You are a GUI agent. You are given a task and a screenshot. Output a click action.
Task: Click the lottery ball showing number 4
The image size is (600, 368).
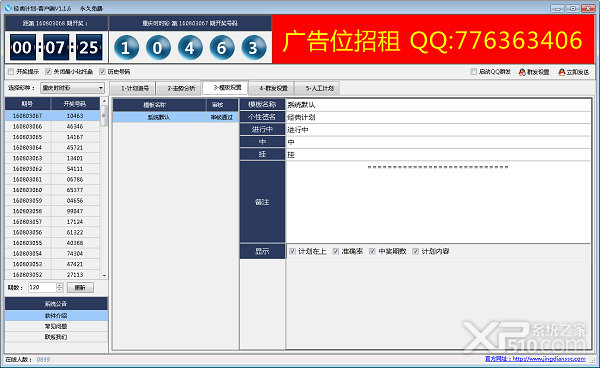click(190, 47)
